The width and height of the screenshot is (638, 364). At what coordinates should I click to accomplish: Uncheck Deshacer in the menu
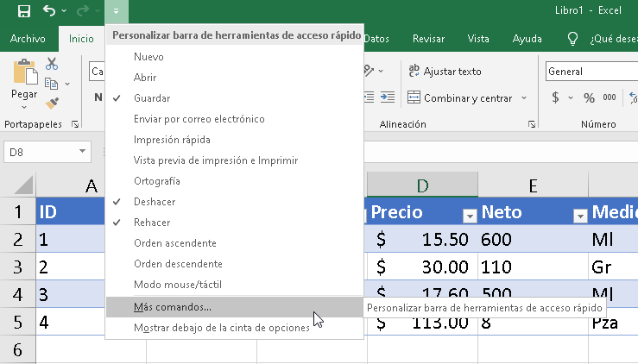234,202
